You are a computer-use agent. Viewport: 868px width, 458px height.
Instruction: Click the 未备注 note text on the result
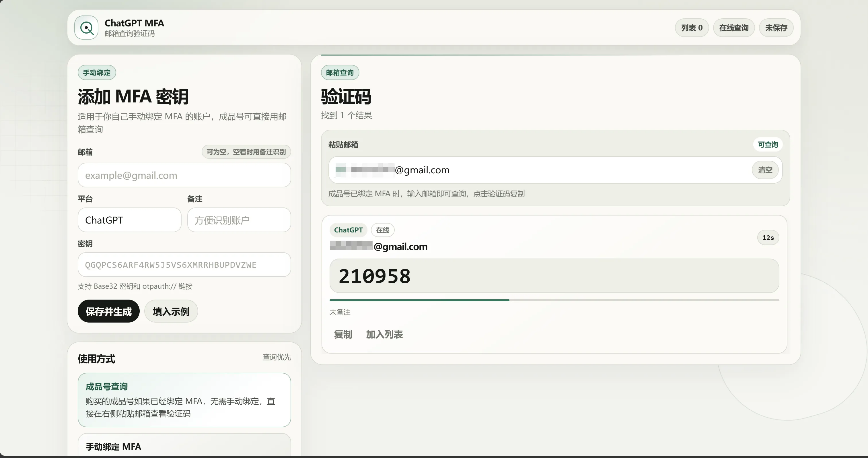(x=340, y=313)
